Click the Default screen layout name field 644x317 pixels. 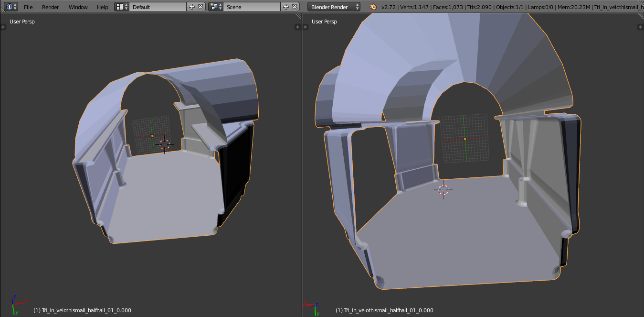[158, 7]
